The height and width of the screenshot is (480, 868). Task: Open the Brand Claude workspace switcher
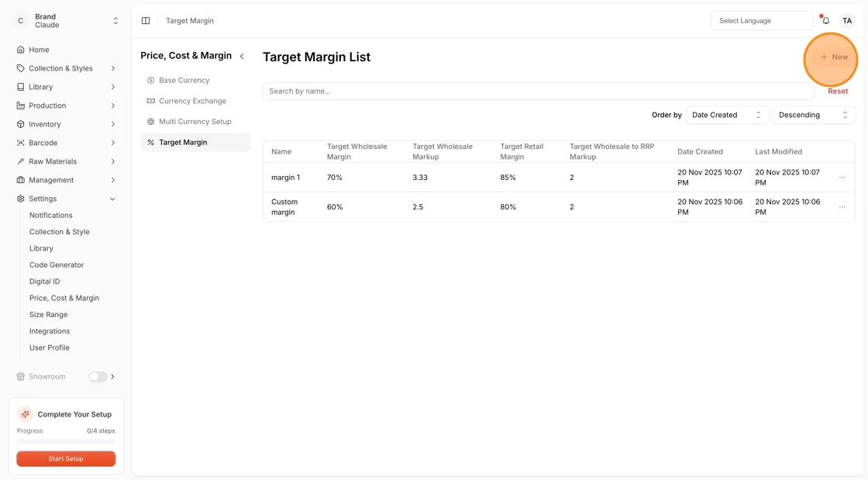pos(66,20)
